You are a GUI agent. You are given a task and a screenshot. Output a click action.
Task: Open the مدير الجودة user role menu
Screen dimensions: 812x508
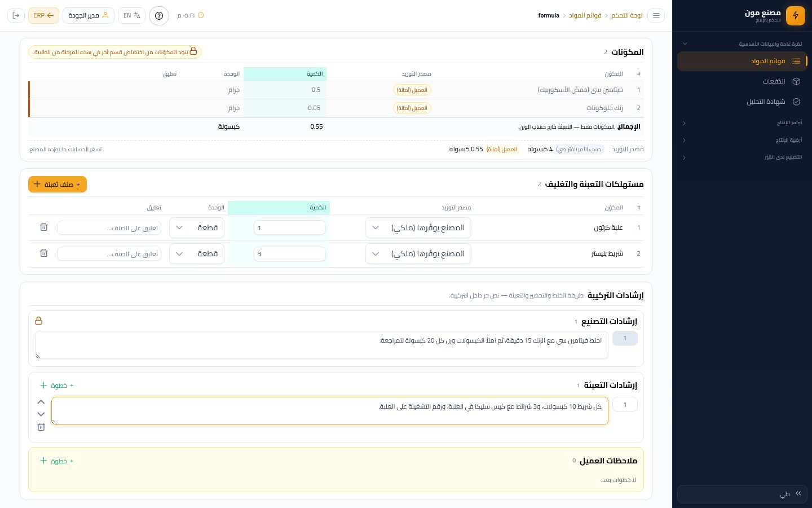[89, 15]
